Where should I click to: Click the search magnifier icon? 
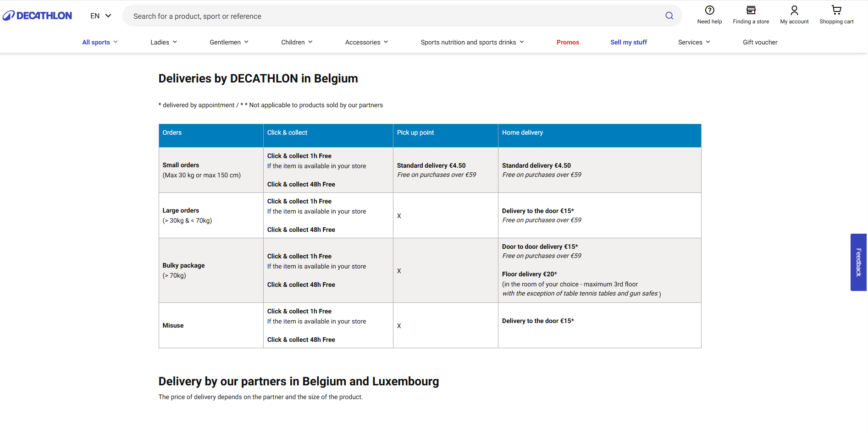tap(669, 16)
